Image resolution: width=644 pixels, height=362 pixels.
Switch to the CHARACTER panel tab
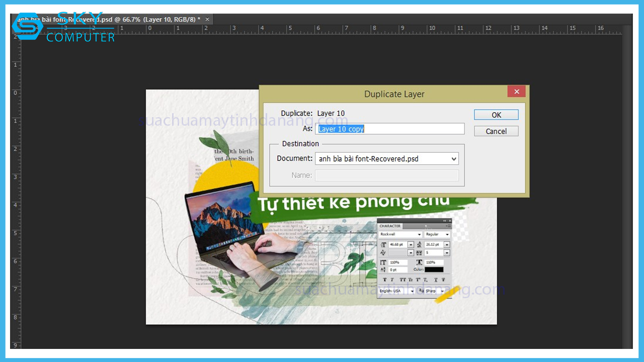coord(390,226)
